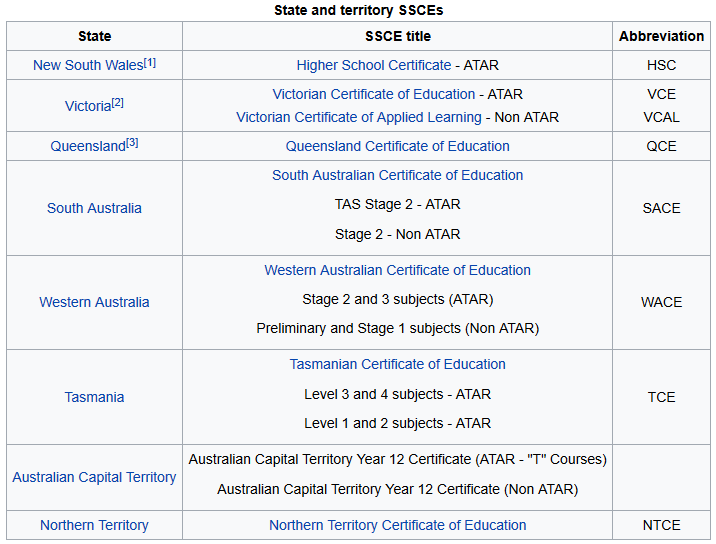Click the State column header
The image size is (716, 544).
tap(95, 36)
